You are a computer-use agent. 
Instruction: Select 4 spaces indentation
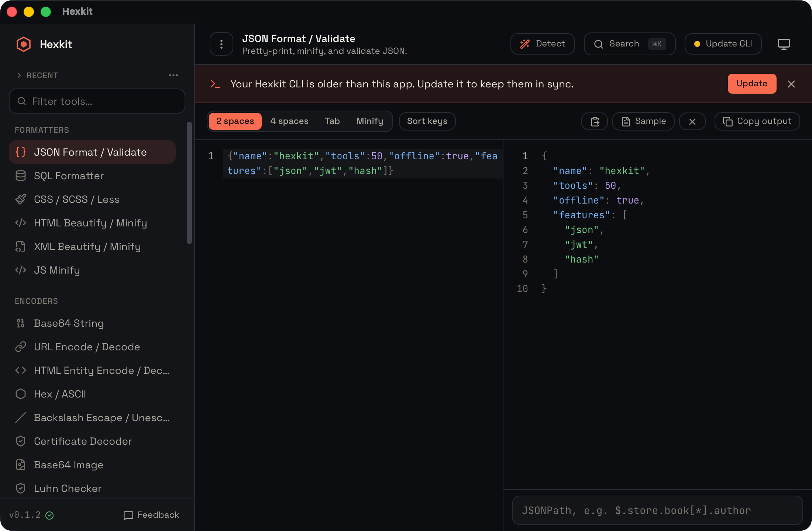[289, 121]
